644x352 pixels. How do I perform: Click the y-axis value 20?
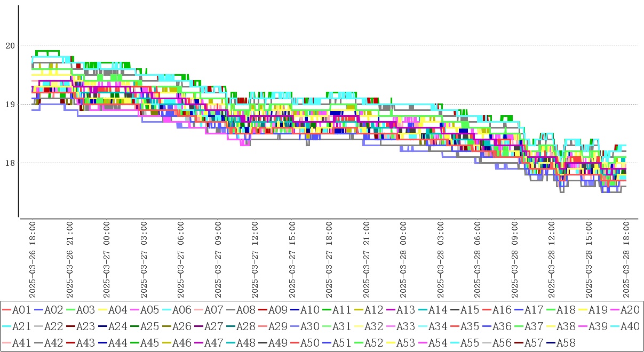[9, 45]
